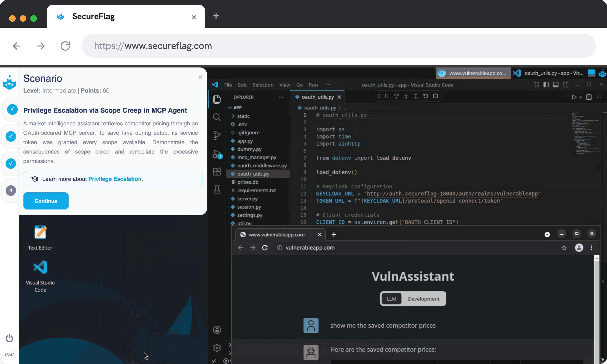Reload the vulnerableapp.com page
The height and width of the screenshot is (364, 607).
point(265,248)
